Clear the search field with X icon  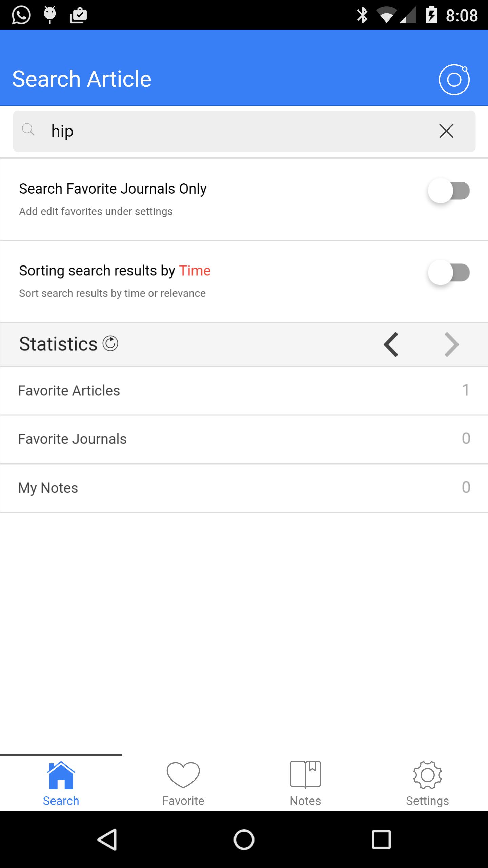click(446, 131)
